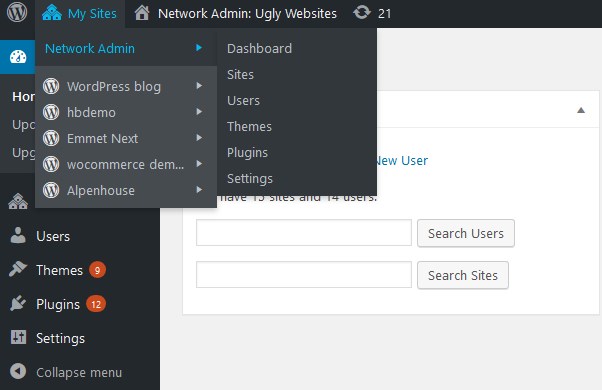Focus the site search text field
Screen dimensions: 602x390
tap(304, 274)
